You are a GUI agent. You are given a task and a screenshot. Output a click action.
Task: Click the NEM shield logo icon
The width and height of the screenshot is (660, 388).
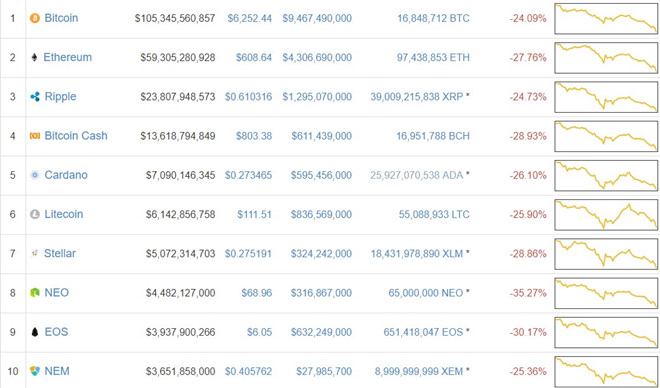coord(35,371)
